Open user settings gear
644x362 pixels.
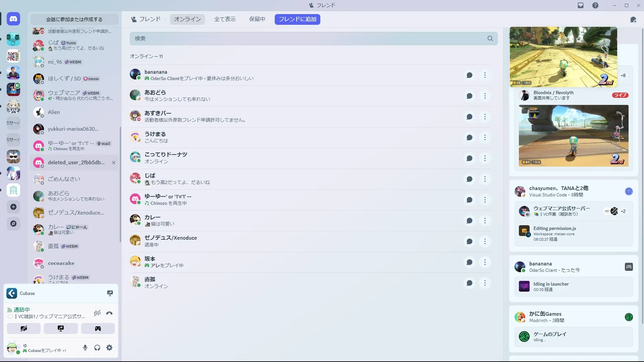pos(109,348)
